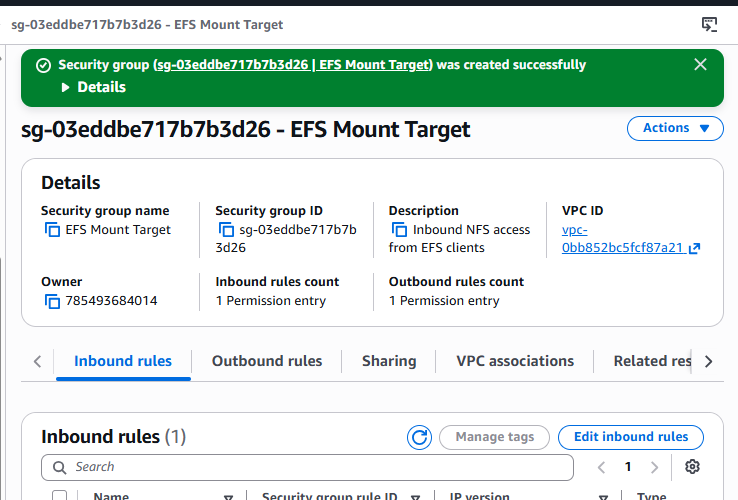Expand Details in the success banner
This screenshot has height=500, width=738.
[94, 87]
